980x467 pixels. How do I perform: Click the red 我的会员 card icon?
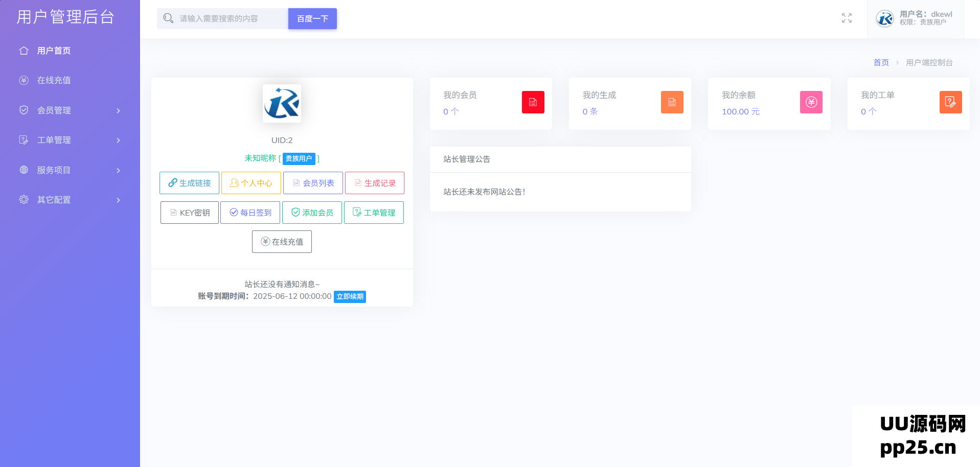click(533, 102)
